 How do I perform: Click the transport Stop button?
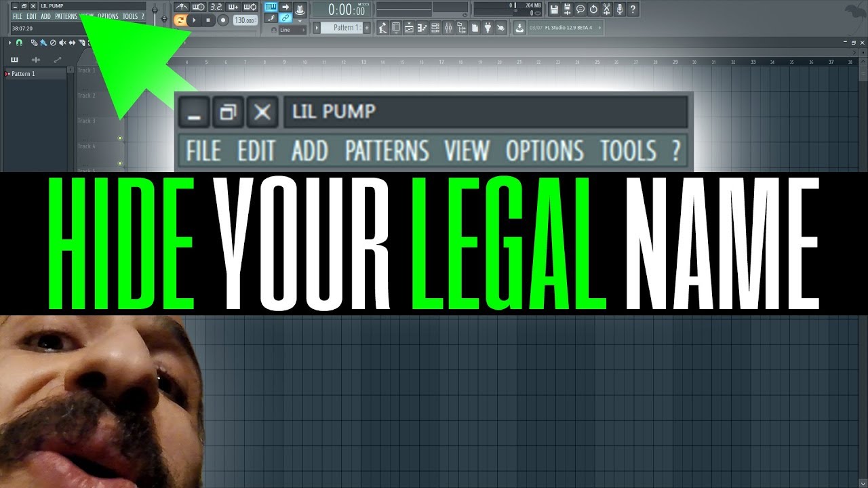click(x=208, y=20)
